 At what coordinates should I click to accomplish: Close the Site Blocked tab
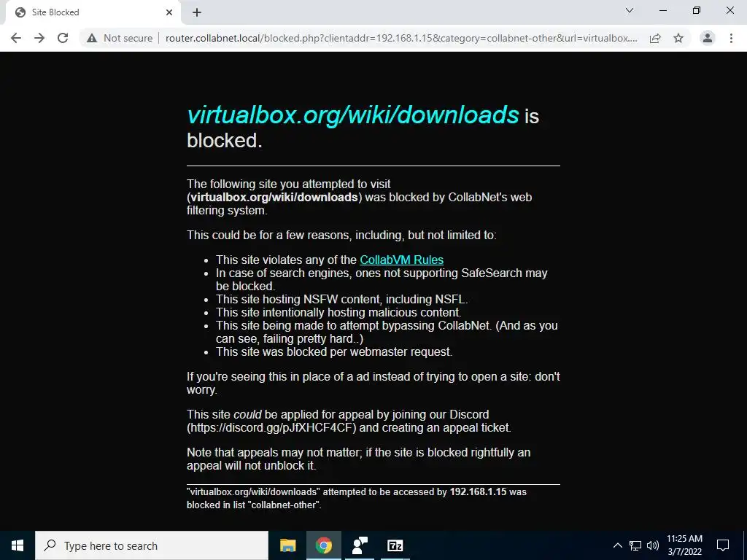169,12
